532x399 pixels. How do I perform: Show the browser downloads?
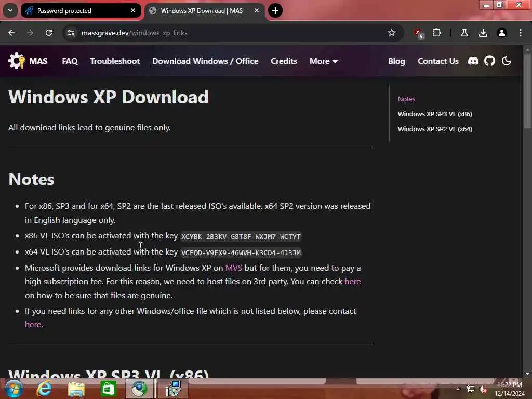[483, 33]
